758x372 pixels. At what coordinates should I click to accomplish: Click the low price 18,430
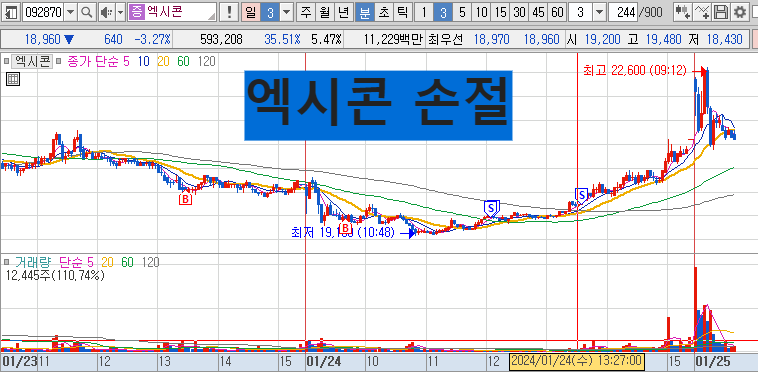point(725,40)
